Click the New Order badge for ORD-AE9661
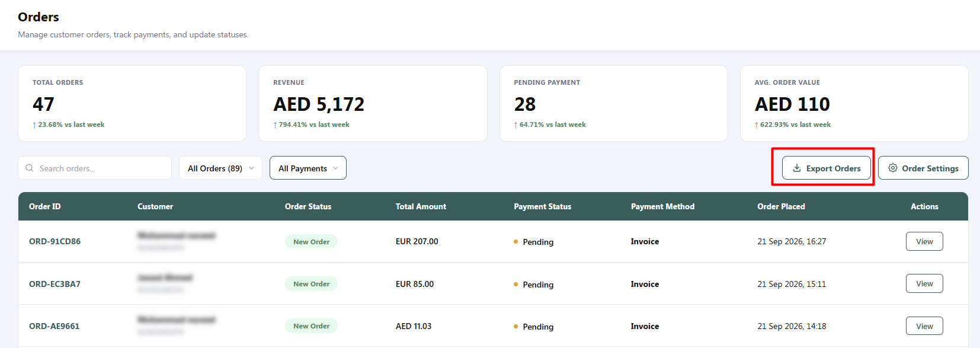 click(311, 326)
